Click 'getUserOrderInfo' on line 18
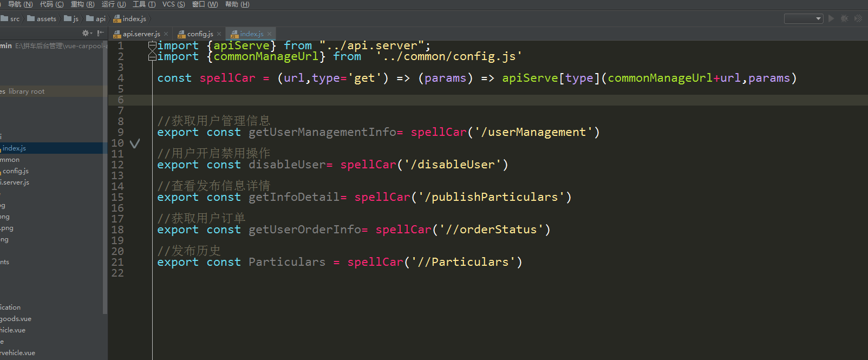The width and height of the screenshot is (868, 360). [305, 230]
